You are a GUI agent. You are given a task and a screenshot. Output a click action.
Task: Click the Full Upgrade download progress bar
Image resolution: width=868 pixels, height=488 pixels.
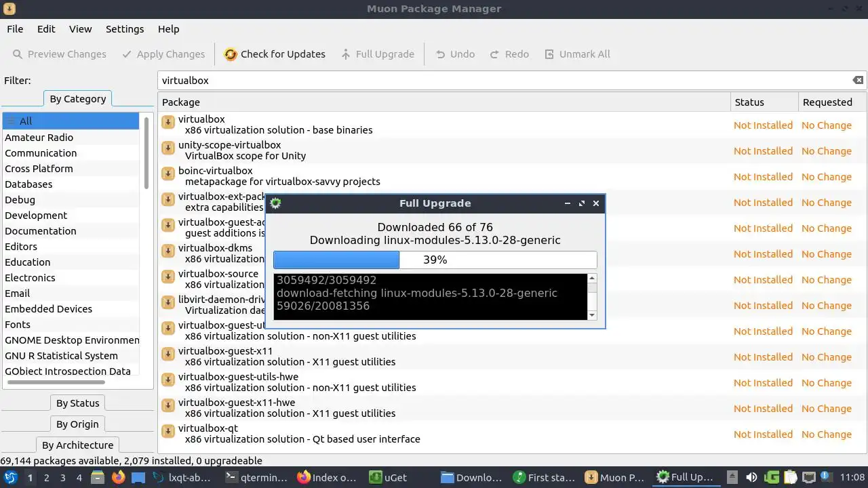[435, 260]
